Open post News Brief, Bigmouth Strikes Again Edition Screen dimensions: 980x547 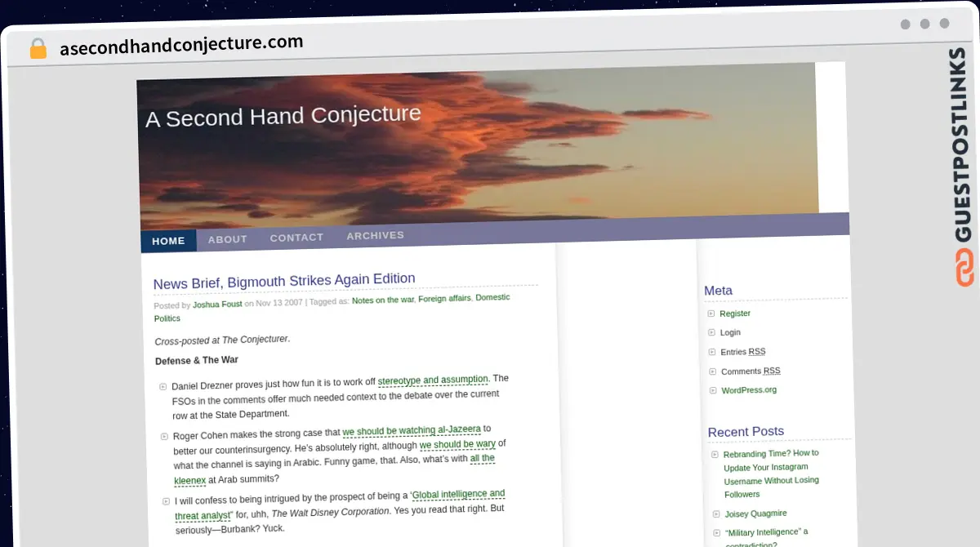click(284, 281)
